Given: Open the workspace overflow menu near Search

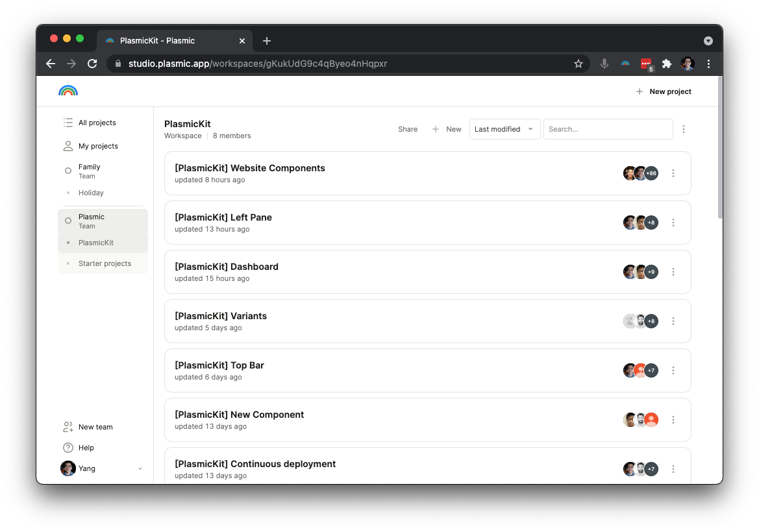Looking at the screenshot, I should [x=684, y=129].
